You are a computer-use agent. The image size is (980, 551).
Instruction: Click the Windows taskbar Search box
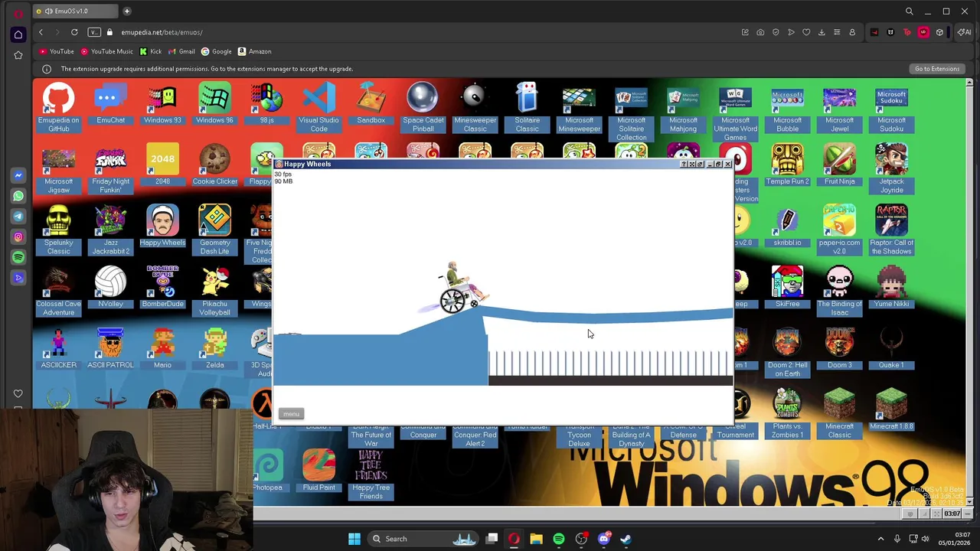click(x=423, y=539)
